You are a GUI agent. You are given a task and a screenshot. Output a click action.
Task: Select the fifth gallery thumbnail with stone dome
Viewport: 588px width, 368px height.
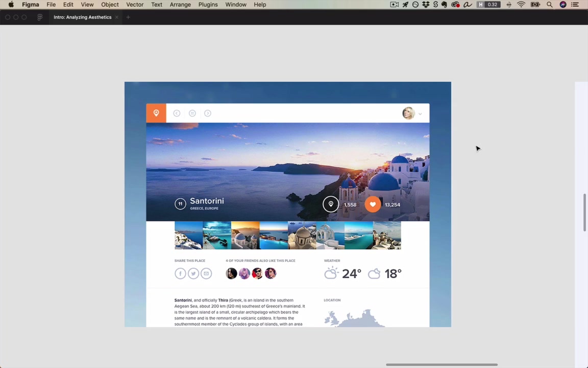pos(302,236)
